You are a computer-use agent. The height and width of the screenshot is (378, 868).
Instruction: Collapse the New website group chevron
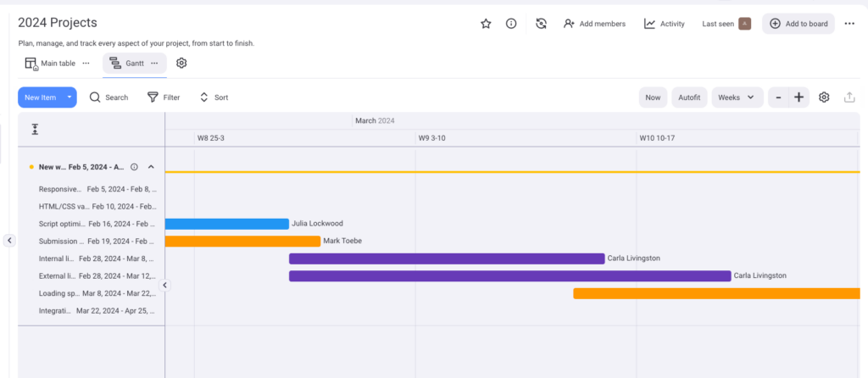151,167
